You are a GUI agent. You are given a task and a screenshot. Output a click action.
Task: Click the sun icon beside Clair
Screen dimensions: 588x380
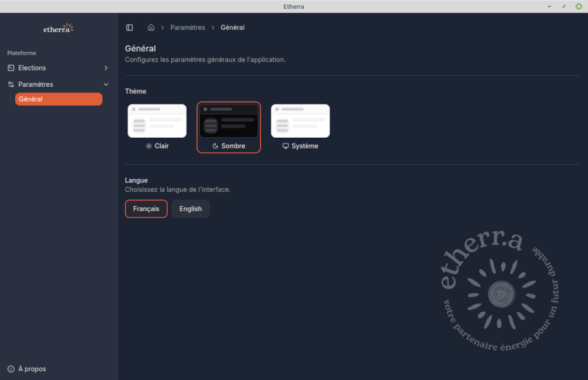pyautogui.click(x=149, y=146)
